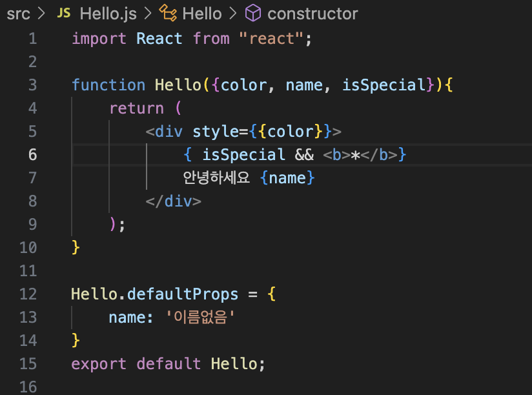Screen dimensions: 532x395
Task: Click the "return" keyword on line 4
Action: (x=137, y=108)
